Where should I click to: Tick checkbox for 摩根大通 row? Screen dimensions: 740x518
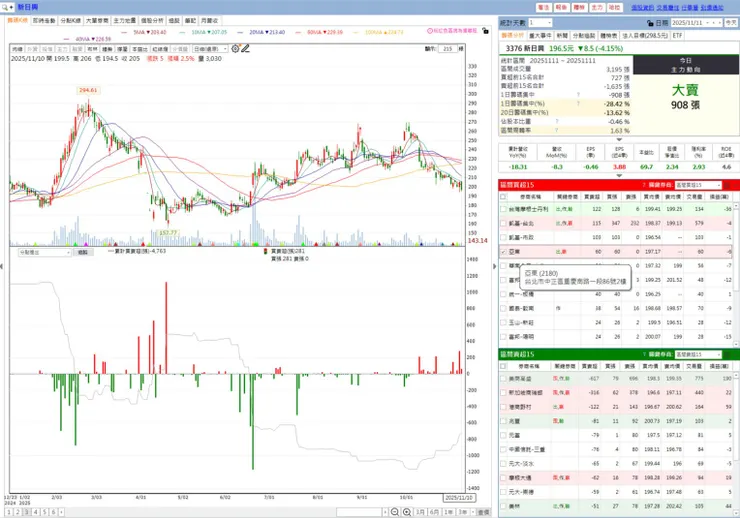click(504, 478)
